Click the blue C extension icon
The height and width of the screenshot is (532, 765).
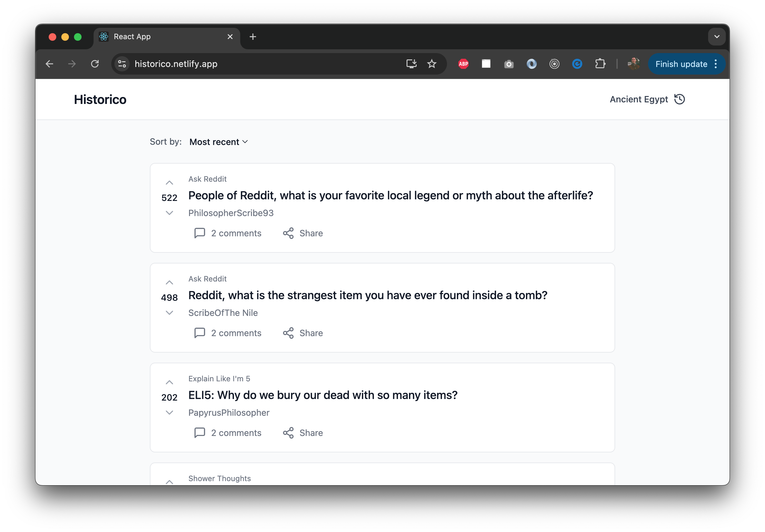(x=577, y=64)
